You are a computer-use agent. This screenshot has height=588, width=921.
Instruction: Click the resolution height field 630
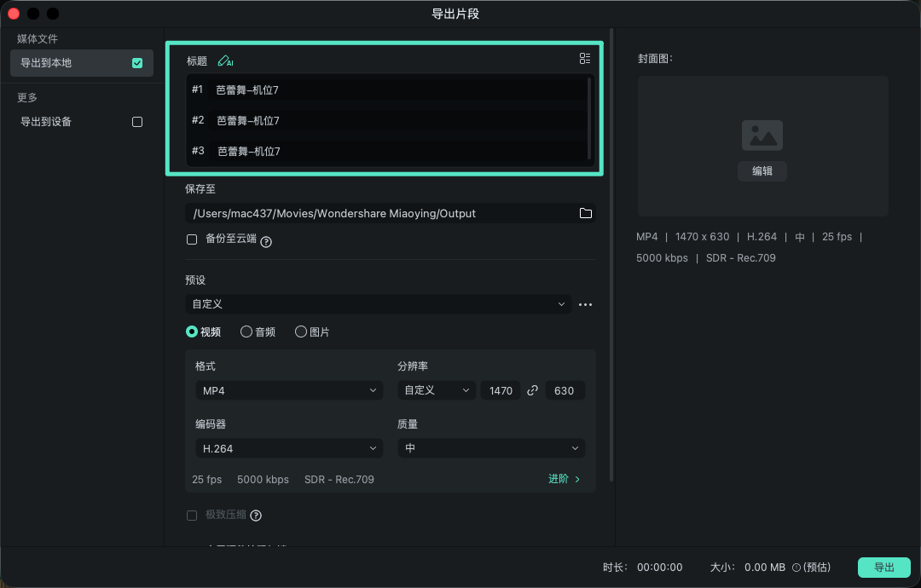(564, 390)
